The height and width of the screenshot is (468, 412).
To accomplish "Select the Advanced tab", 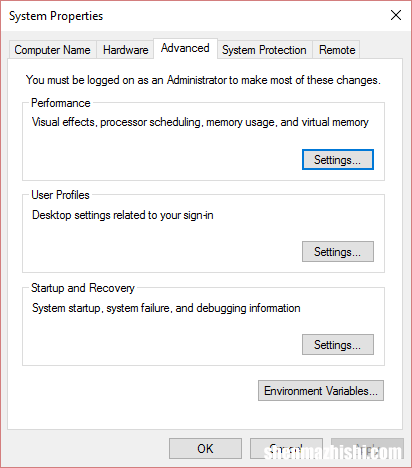I will pos(185,48).
